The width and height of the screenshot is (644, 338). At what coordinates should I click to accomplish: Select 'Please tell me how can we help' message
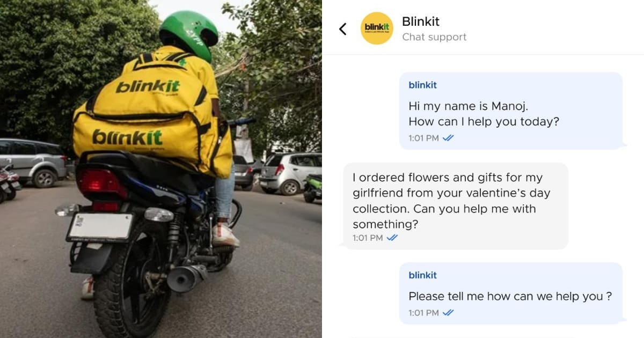click(511, 293)
